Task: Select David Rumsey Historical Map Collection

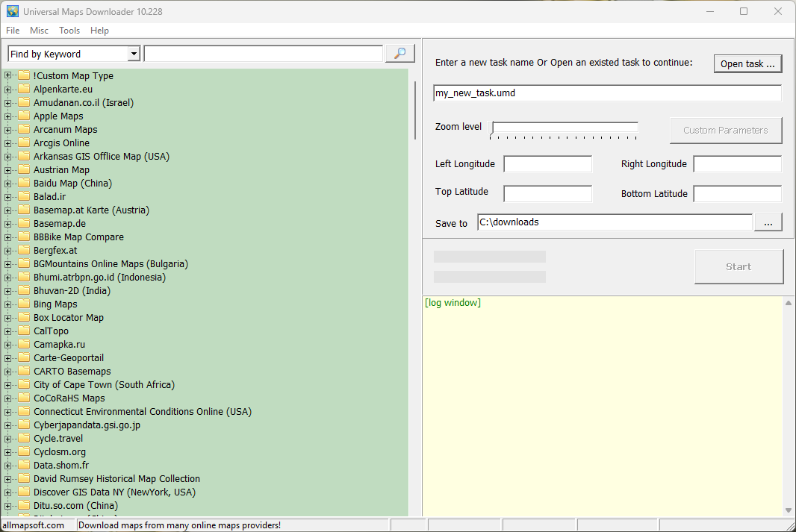Action: click(116, 479)
